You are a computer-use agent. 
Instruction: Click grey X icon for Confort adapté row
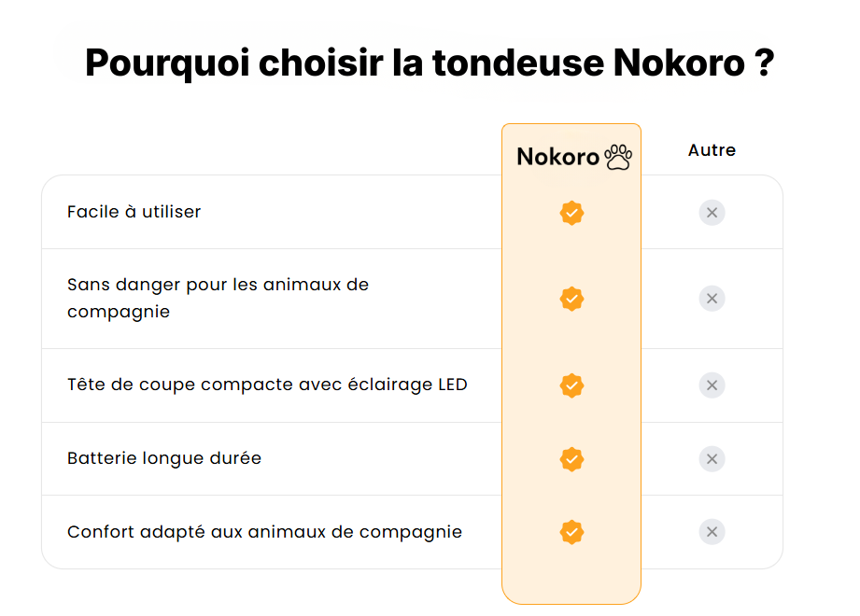(712, 532)
